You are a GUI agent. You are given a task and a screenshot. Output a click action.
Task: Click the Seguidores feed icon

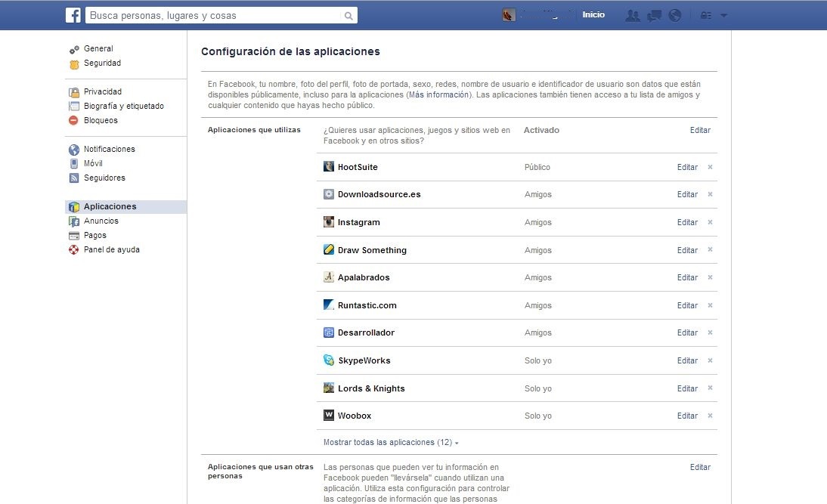pos(74,178)
